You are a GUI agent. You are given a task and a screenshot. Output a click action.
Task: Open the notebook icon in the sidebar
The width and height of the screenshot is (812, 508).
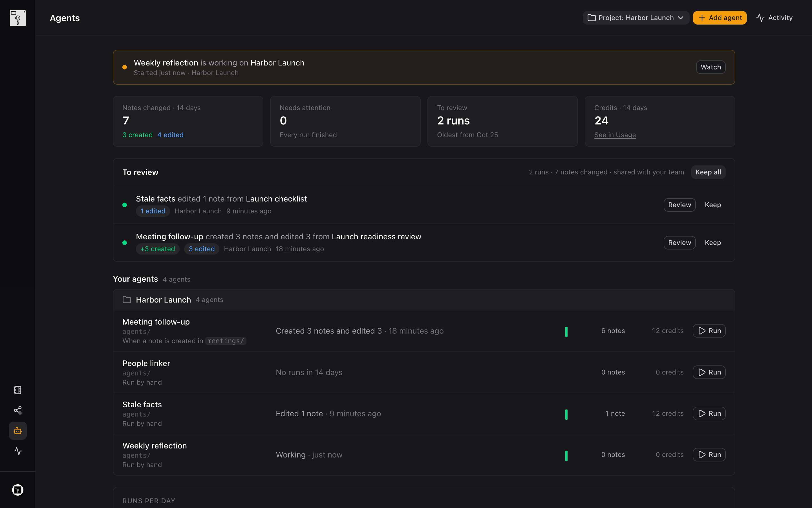click(x=18, y=390)
